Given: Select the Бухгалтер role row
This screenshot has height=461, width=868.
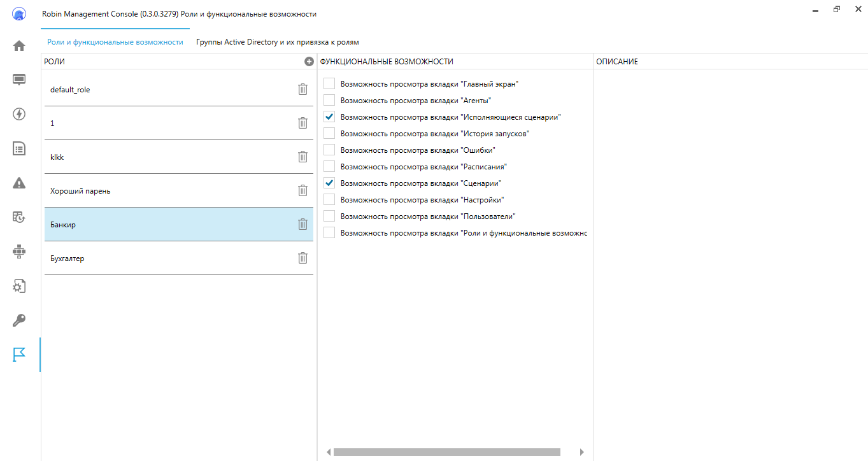Looking at the screenshot, I should [179, 258].
